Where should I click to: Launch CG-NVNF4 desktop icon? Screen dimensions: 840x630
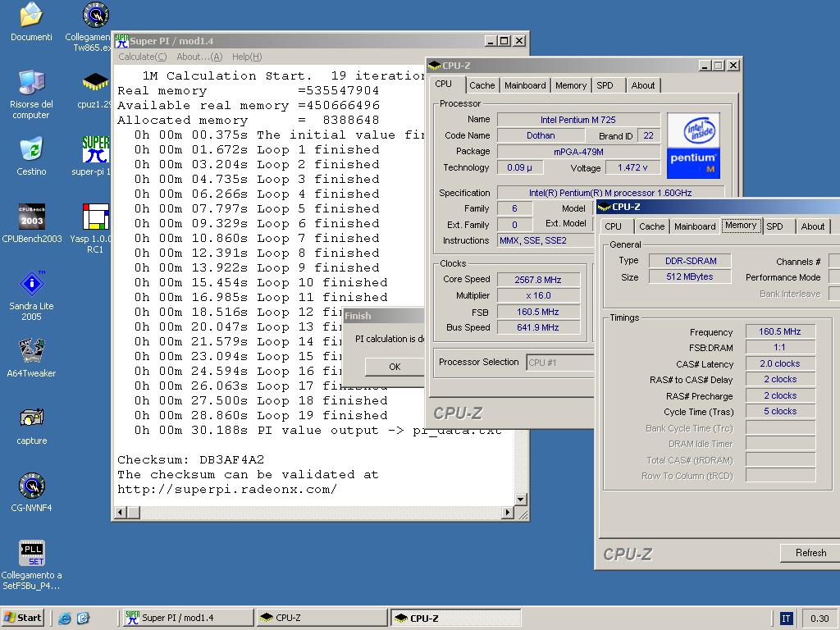click(32, 486)
